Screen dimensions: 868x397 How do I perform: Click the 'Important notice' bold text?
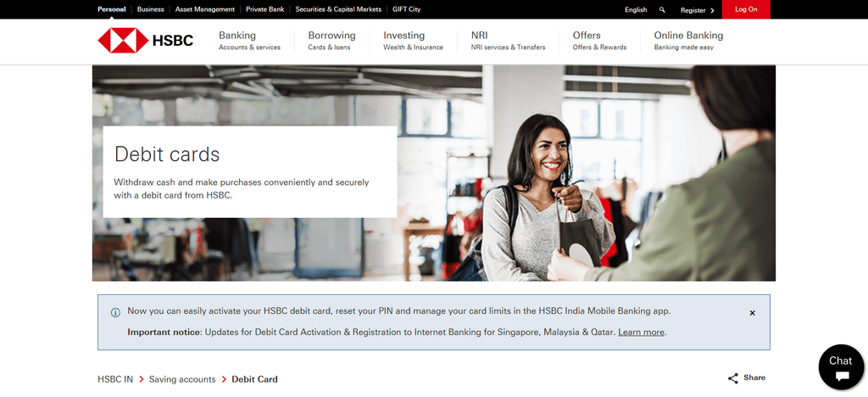point(165,333)
